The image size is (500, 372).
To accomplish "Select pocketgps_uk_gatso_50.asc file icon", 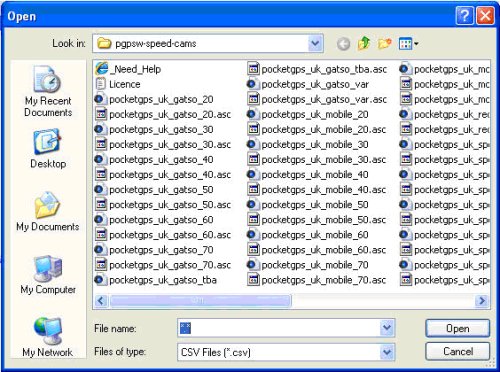I will (101, 204).
